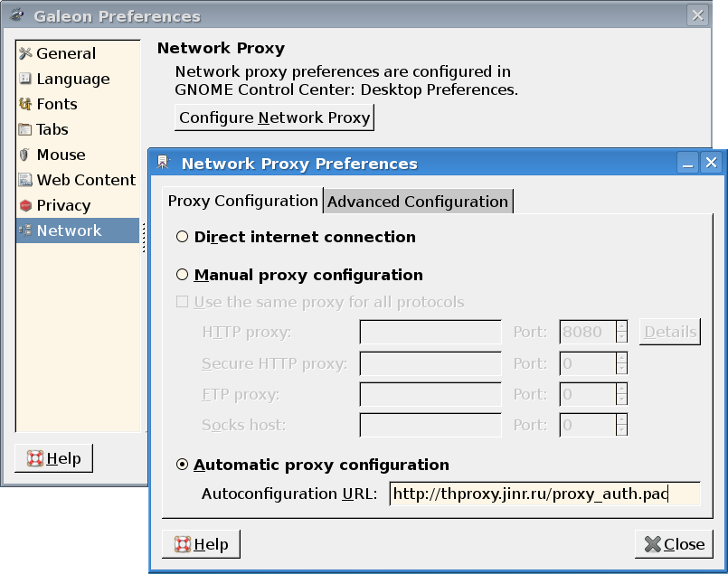This screenshot has height=574, width=728.
Task: Click the Language icon in sidebar
Action: [x=25, y=79]
